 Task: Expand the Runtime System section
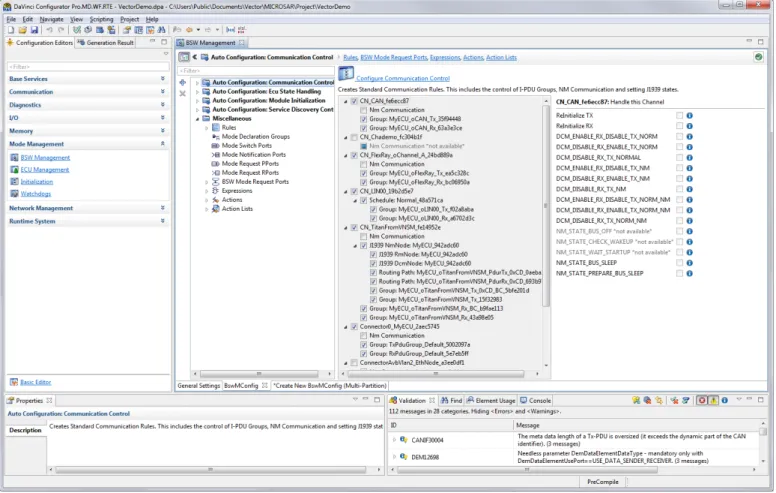pyautogui.click(x=163, y=221)
